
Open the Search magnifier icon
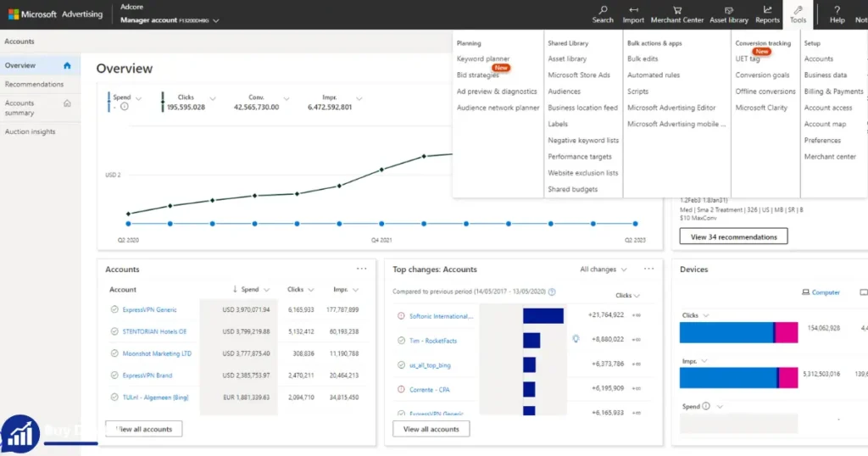603,9
